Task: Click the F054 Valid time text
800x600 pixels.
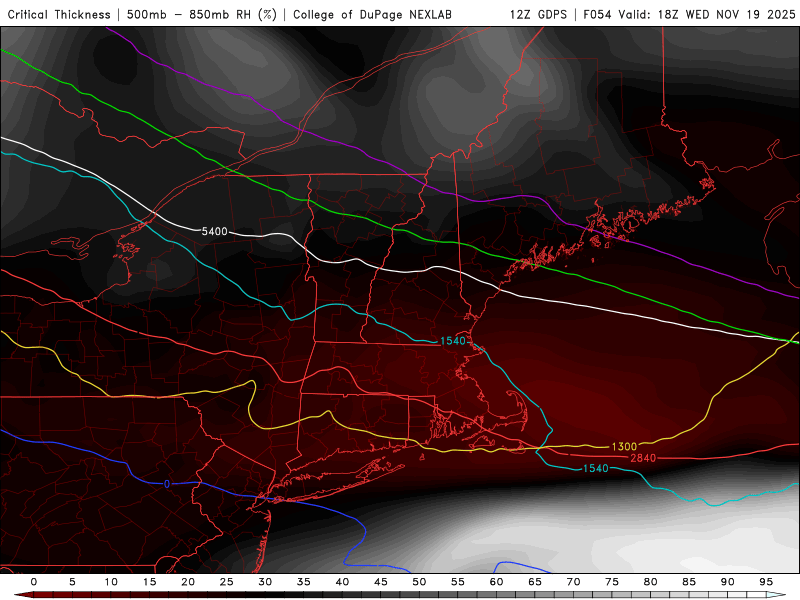Action: point(616,14)
